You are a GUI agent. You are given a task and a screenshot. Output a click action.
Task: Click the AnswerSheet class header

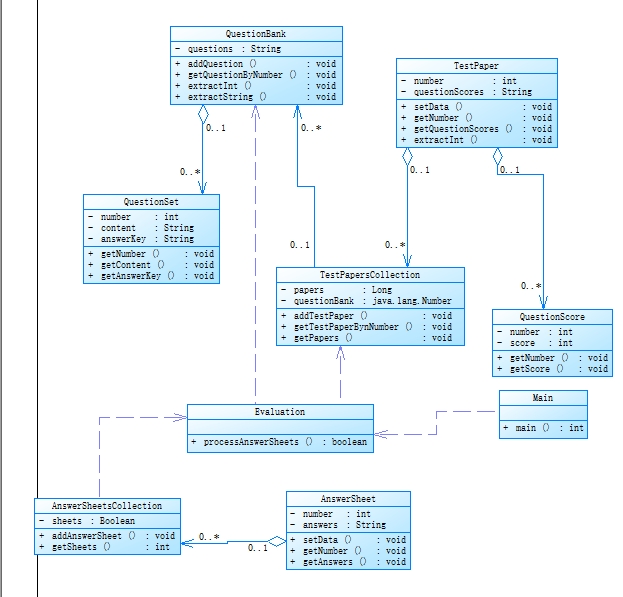point(348,499)
